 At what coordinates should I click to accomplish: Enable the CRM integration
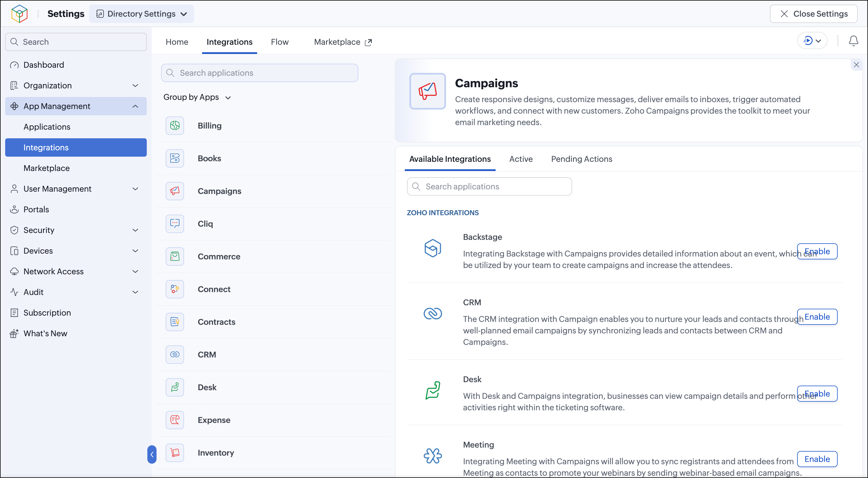click(x=817, y=317)
